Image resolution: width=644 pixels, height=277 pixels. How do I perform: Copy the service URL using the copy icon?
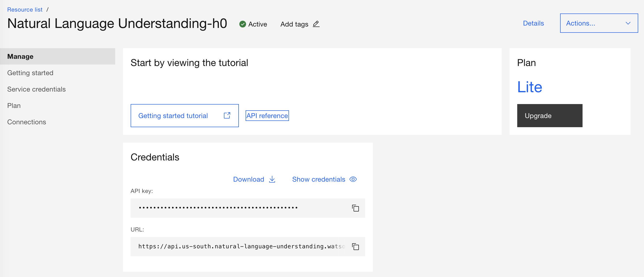coord(355,246)
